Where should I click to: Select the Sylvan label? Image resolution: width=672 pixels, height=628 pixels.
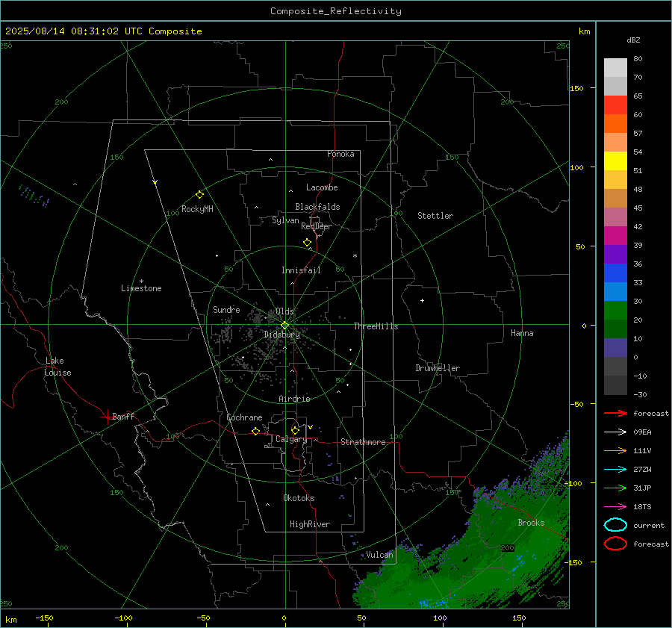click(x=285, y=220)
